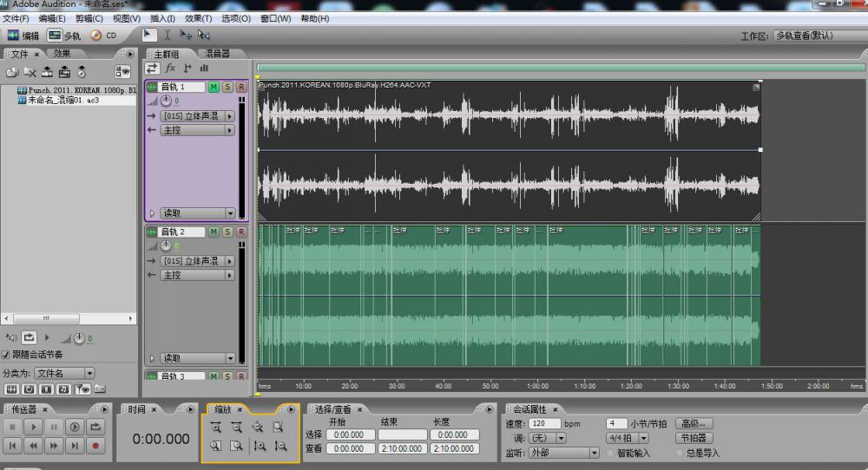
Task: Select file 未命名_混缩01.ac3 in list
Action: [x=63, y=100]
